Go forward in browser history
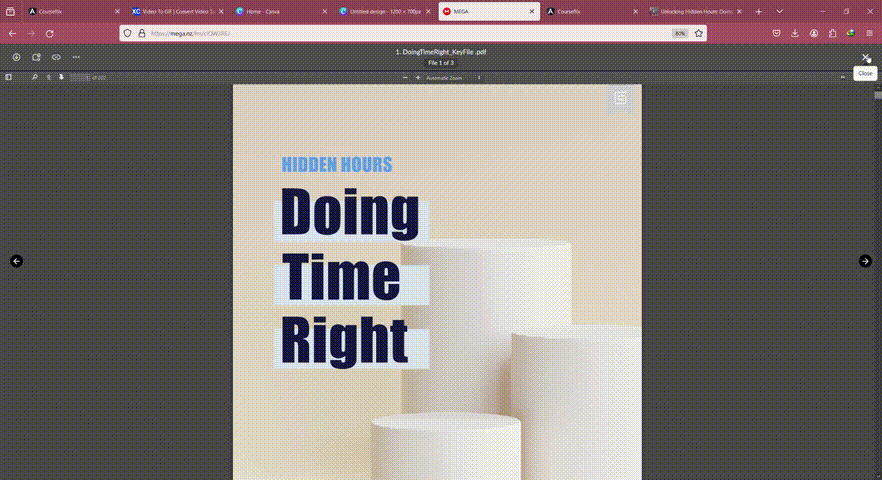The width and height of the screenshot is (882, 480). coord(31,34)
